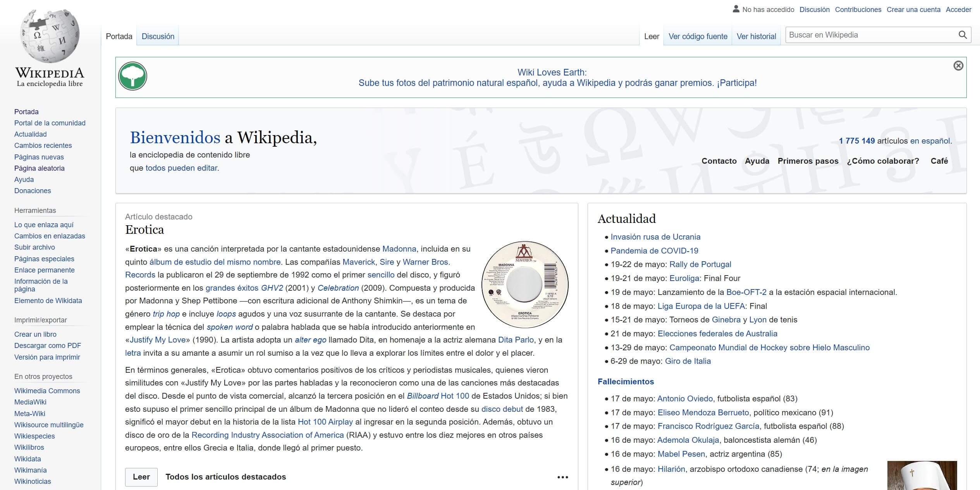Open Todos los artículos destacados
This screenshot has height=490, width=980.
pyautogui.click(x=226, y=477)
